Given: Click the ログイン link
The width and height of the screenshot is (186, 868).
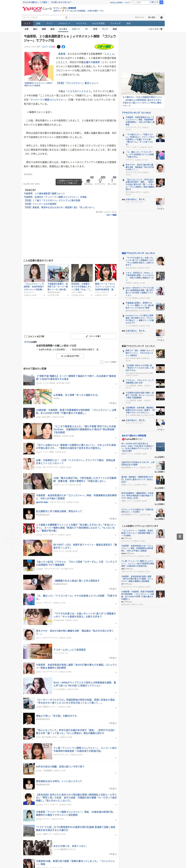Looking at the screenshot, I should point(57,11).
